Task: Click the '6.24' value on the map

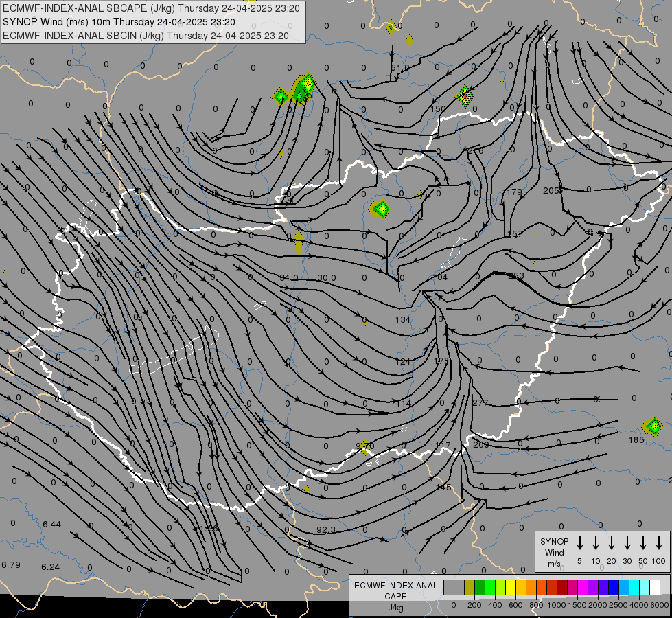Action: [50, 566]
